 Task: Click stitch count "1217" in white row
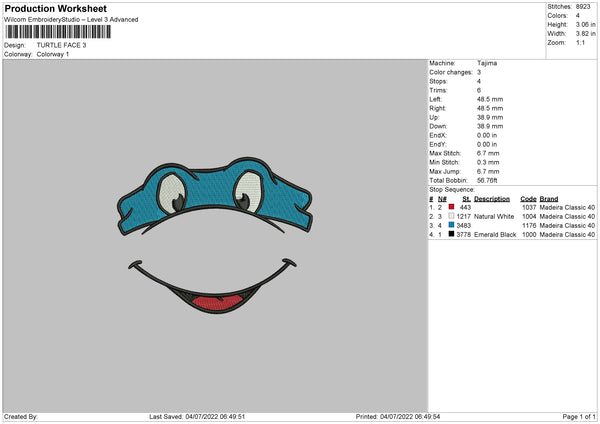pyautogui.click(x=463, y=216)
